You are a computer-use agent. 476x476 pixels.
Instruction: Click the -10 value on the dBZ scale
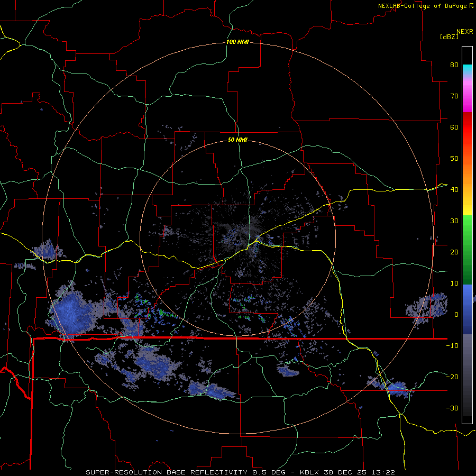[452, 345]
